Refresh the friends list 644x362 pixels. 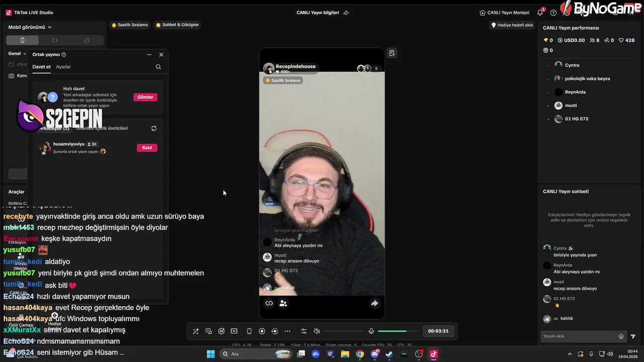(x=154, y=128)
